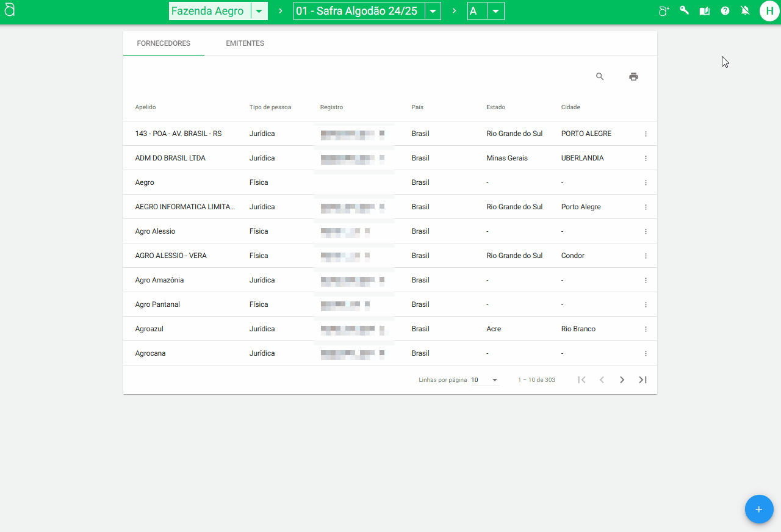
Task: Open the row menu for Agroazul
Action: point(646,329)
